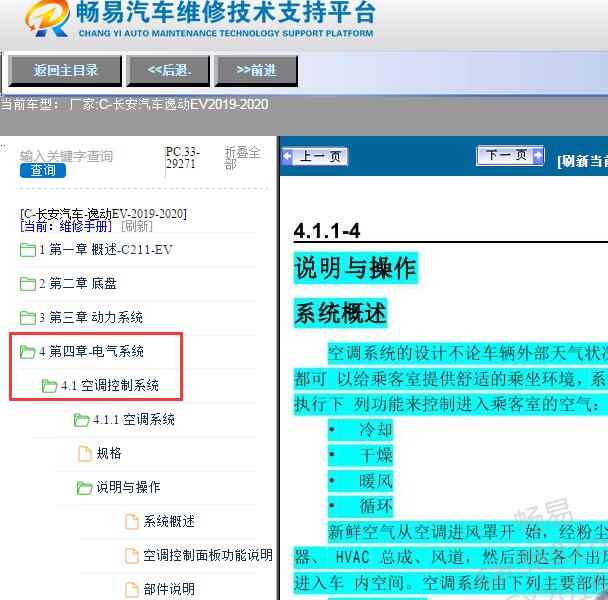Click the 刷新当前 link in the header
This screenshot has height=600, width=608.
tap(582, 161)
